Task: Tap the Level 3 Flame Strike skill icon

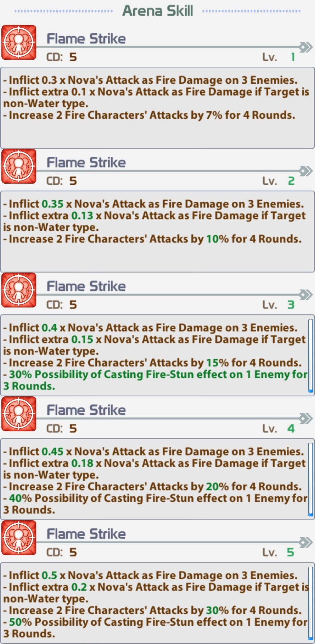Action: (19, 290)
